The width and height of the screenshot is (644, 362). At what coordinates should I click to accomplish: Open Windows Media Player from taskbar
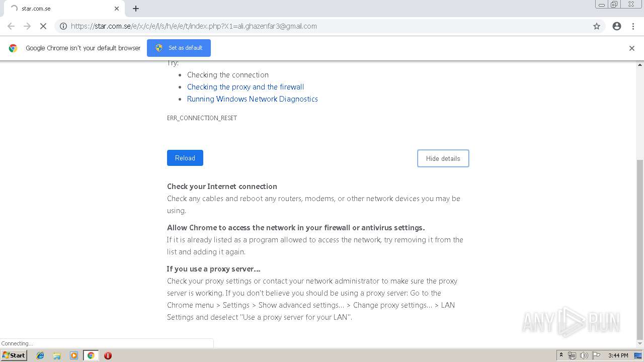coord(74,355)
